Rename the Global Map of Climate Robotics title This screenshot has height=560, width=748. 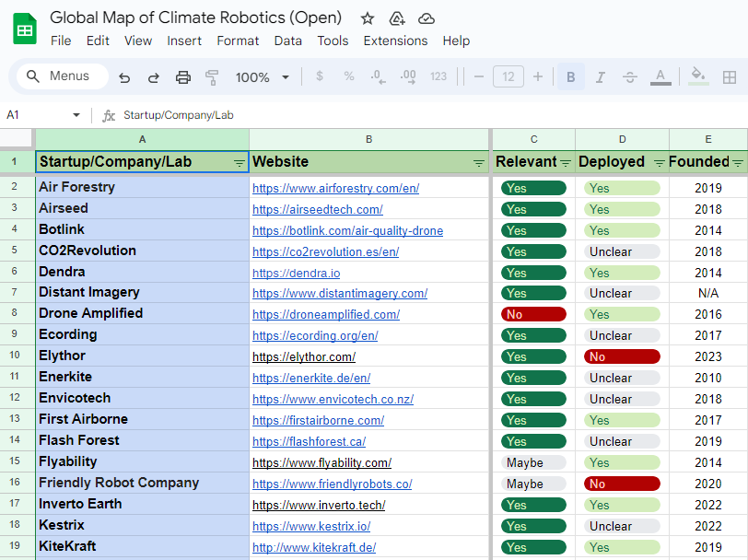tap(196, 17)
